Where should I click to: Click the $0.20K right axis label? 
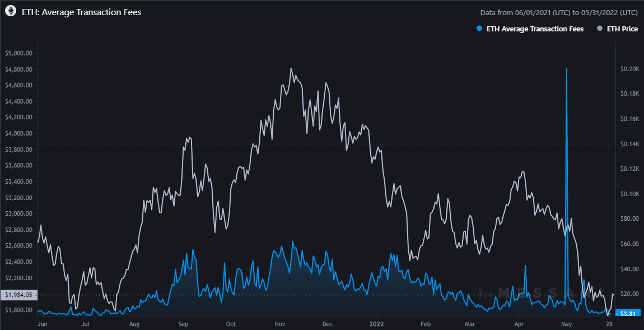point(629,69)
